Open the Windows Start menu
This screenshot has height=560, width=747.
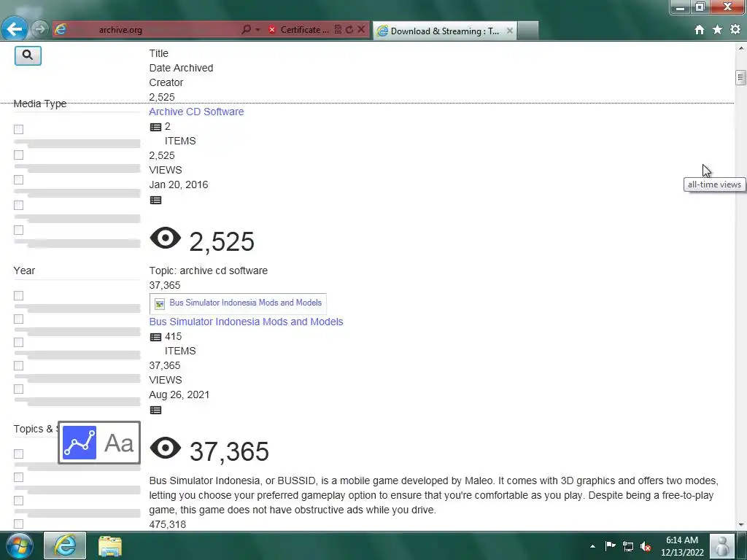point(19,545)
